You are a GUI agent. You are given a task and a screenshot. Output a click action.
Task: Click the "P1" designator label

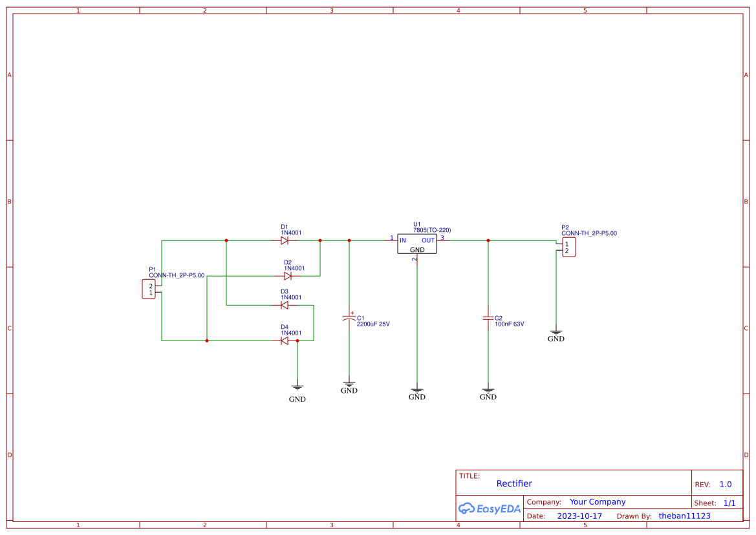pyautogui.click(x=153, y=269)
